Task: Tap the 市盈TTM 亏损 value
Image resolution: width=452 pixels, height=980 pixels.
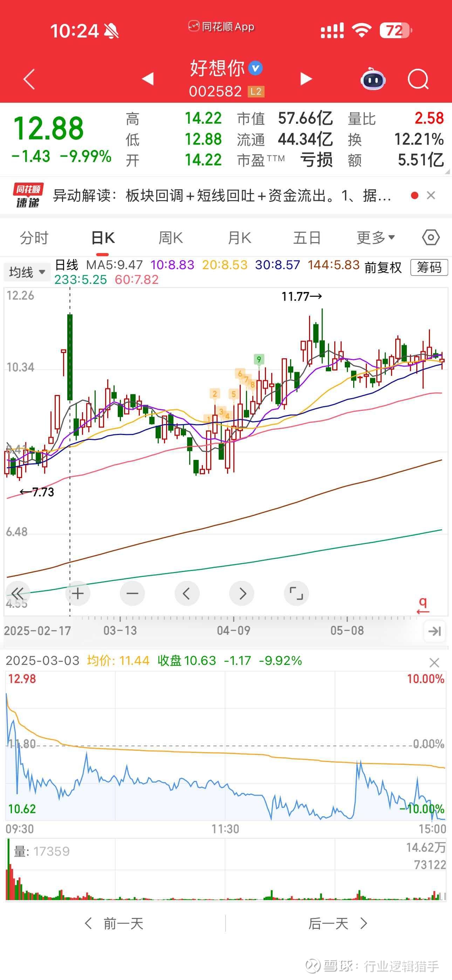Action: coord(316,160)
